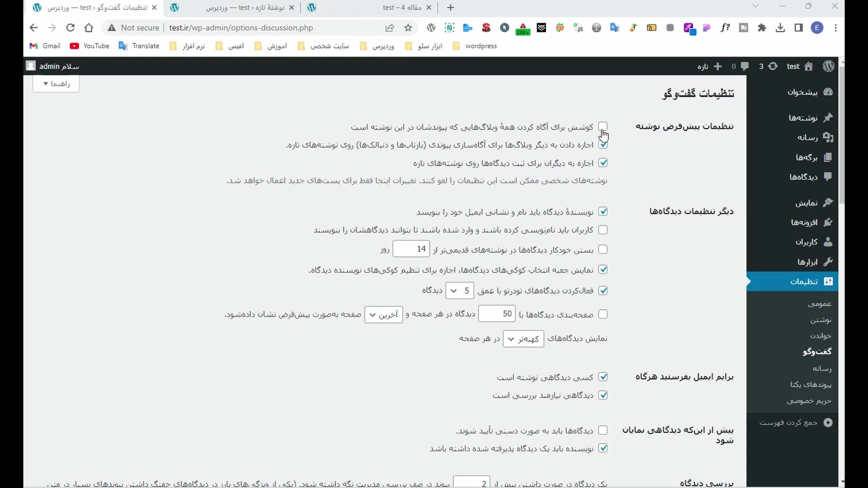Click the updates refresh icon in admin bar

[x=773, y=66]
